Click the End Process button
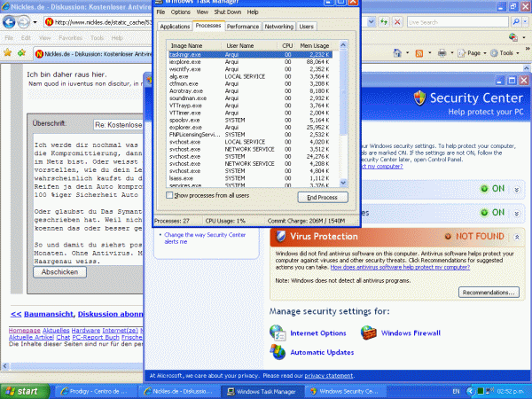 click(323, 197)
